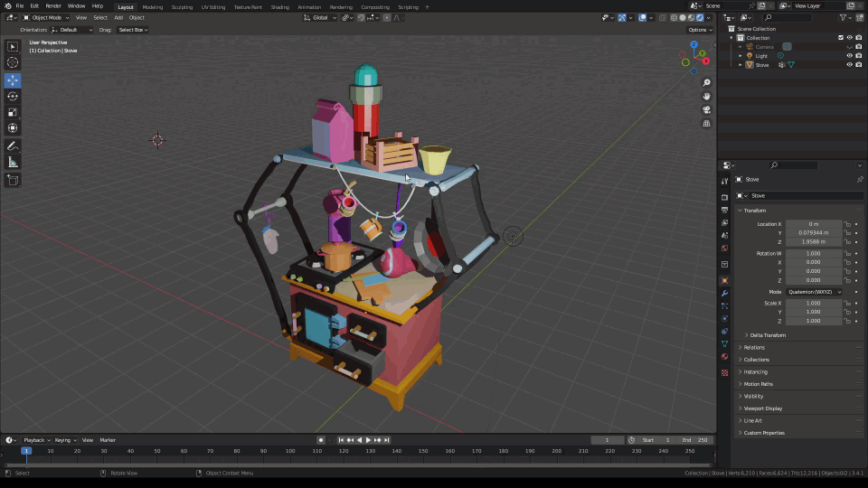The height and width of the screenshot is (488, 868).
Task: Toggle visibility of the Light object
Action: (849, 56)
